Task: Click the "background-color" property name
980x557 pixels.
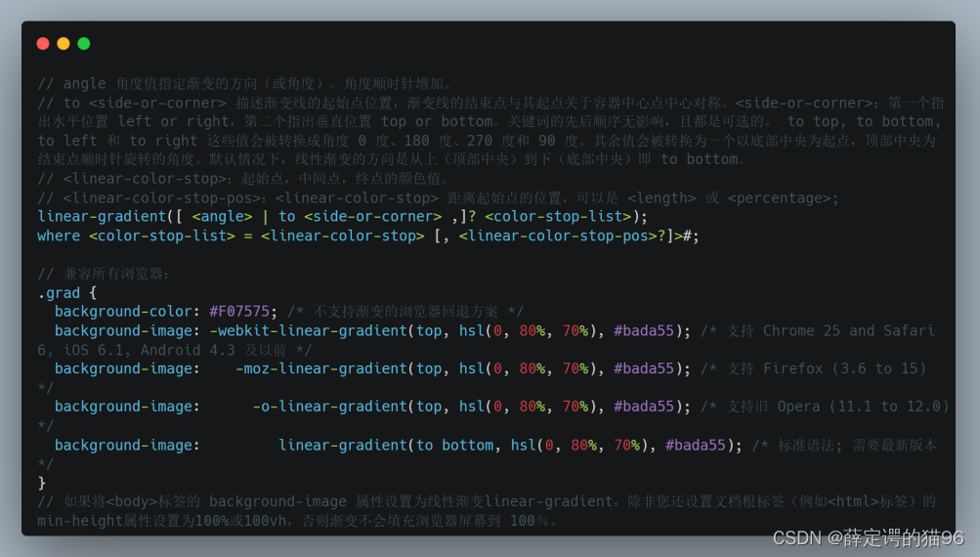Action: (123, 312)
